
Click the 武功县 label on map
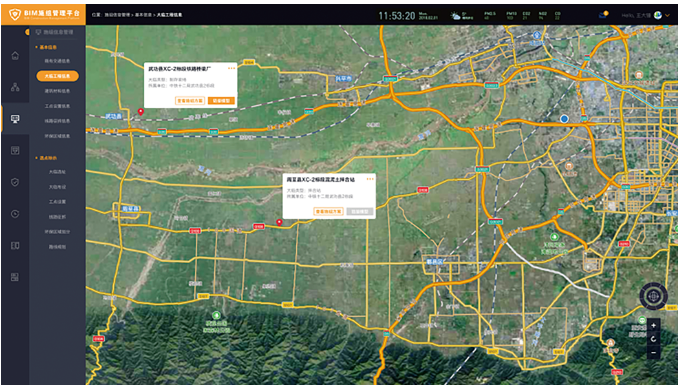(114, 116)
